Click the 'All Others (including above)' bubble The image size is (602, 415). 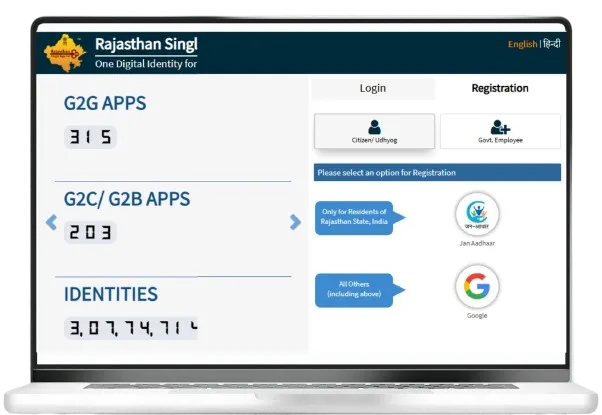pyautogui.click(x=360, y=290)
